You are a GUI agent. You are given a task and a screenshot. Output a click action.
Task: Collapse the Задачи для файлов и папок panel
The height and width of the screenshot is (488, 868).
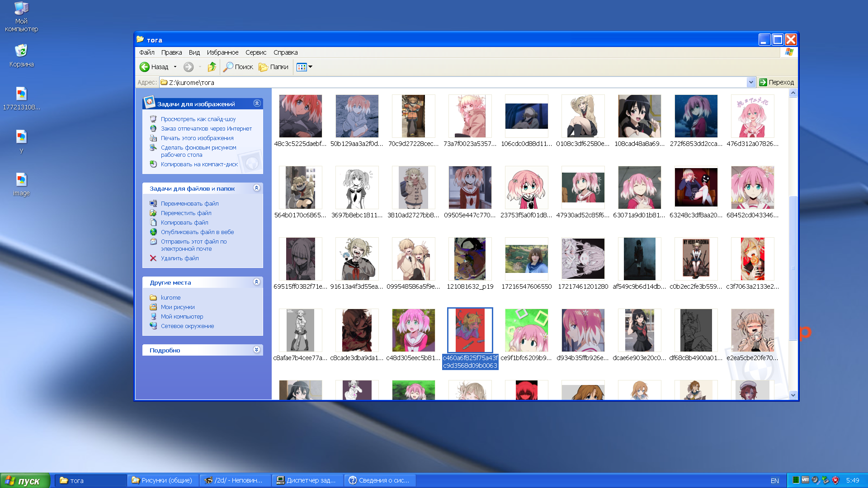(257, 188)
